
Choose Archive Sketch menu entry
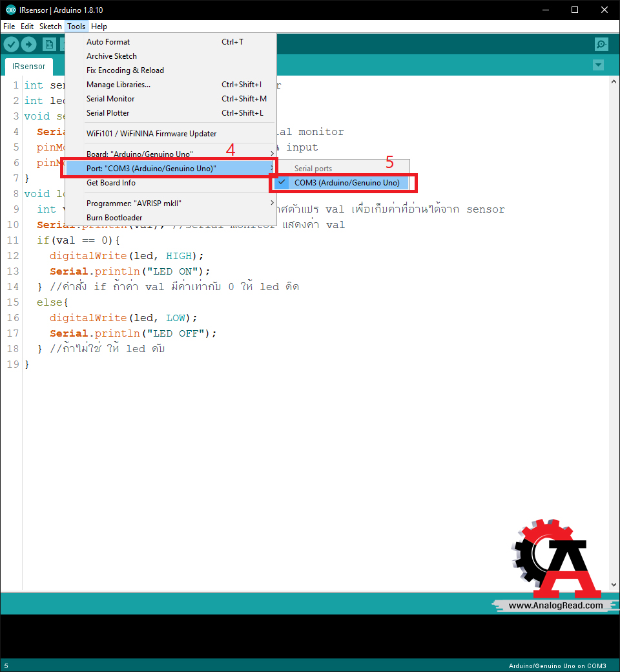170,56
